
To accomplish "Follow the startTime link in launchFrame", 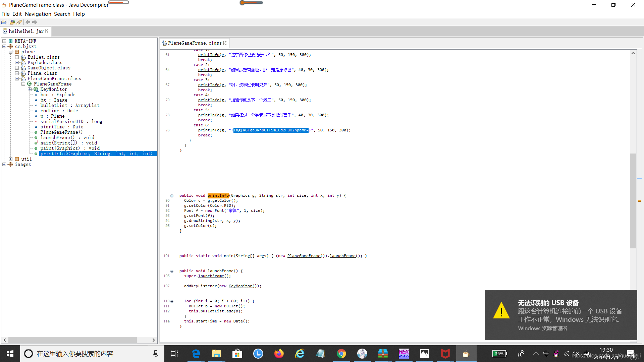I will tap(206, 321).
